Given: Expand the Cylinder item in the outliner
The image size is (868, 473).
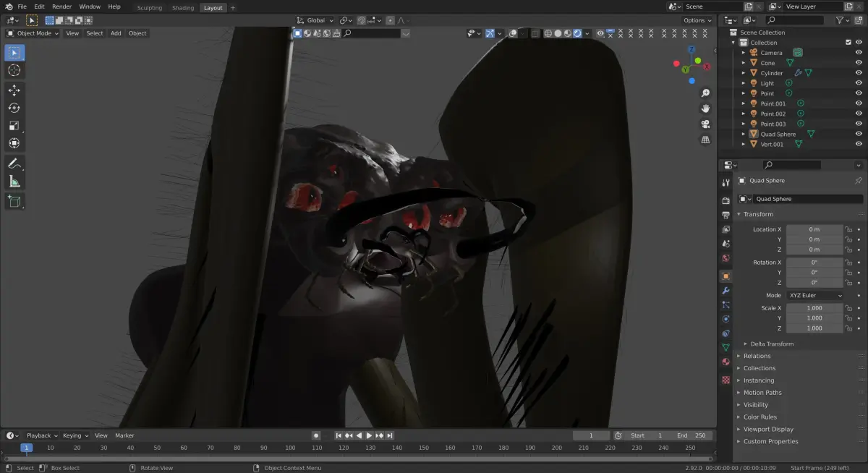Looking at the screenshot, I should point(743,73).
